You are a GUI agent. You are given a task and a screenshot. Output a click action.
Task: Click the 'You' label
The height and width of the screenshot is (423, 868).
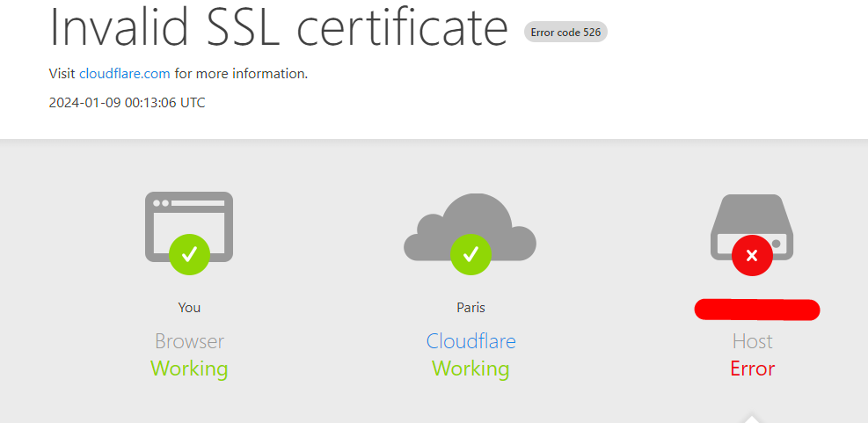pyautogui.click(x=189, y=307)
